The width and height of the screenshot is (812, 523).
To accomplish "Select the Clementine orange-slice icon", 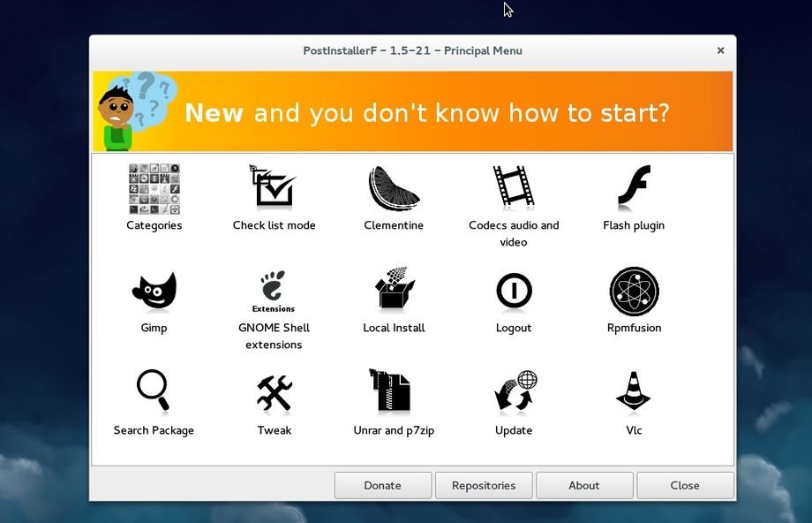I will pyautogui.click(x=394, y=188).
